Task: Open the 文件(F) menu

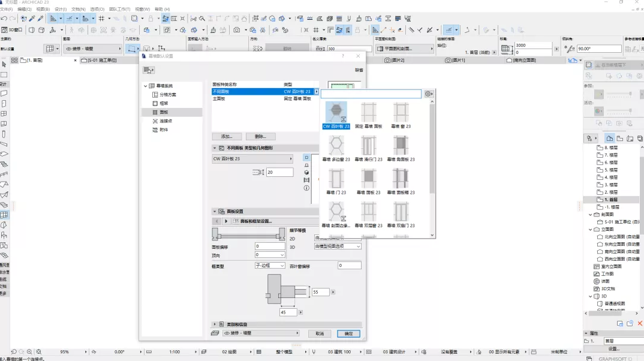Action: (6, 9)
